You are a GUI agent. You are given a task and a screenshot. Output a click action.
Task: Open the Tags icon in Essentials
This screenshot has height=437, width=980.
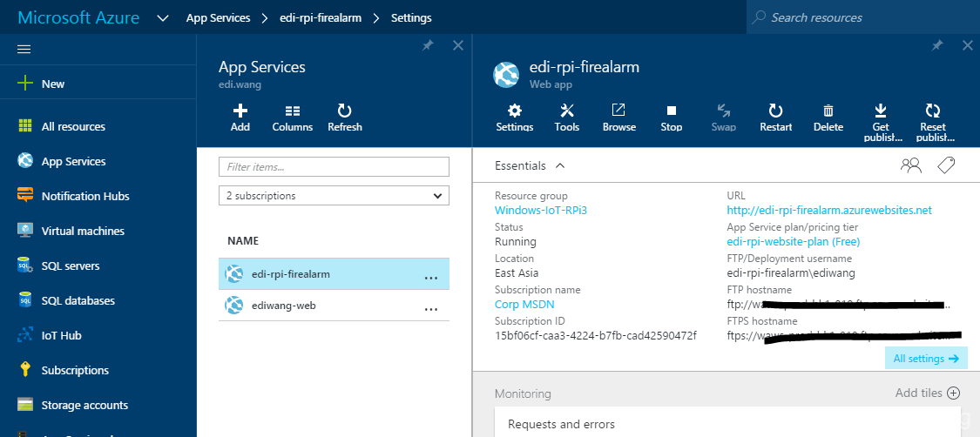pyautogui.click(x=946, y=165)
